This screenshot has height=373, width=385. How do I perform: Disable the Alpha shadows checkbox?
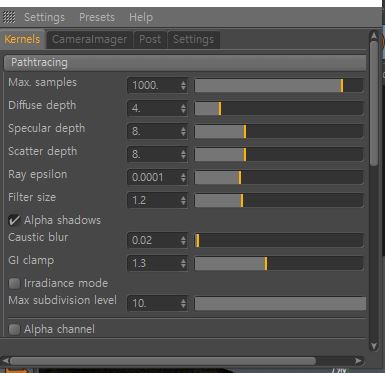tap(14, 220)
